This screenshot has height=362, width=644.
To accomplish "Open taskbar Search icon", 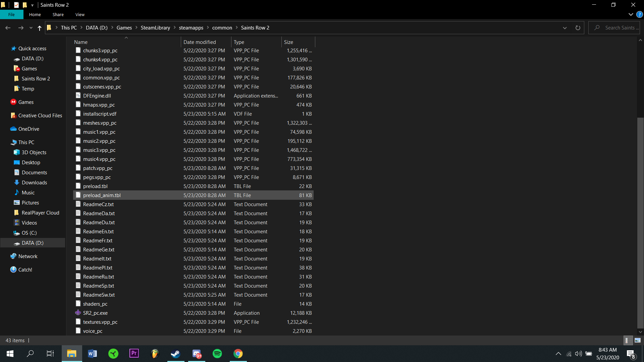I will tap(30, 354).
